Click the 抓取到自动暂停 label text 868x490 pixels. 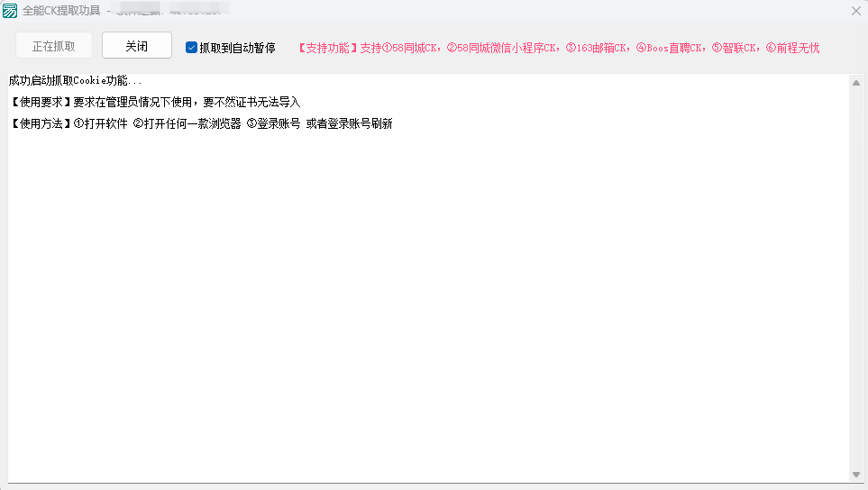(237, 48)
